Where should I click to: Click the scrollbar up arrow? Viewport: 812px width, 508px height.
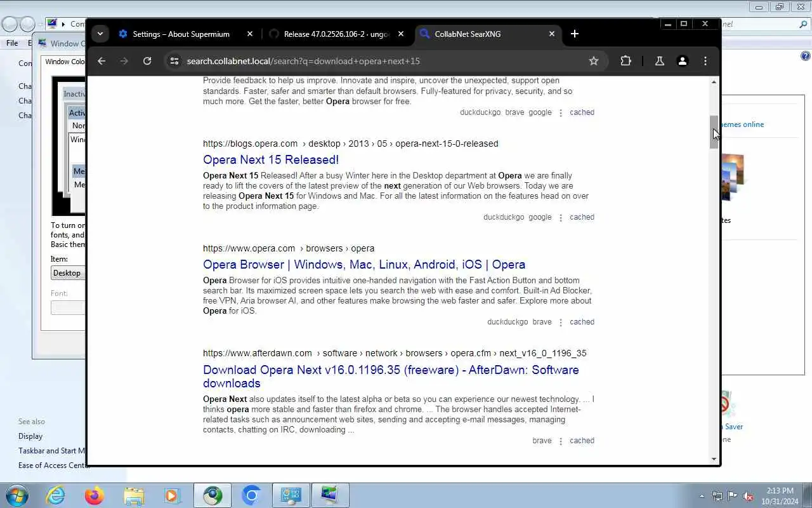point(714,82)
